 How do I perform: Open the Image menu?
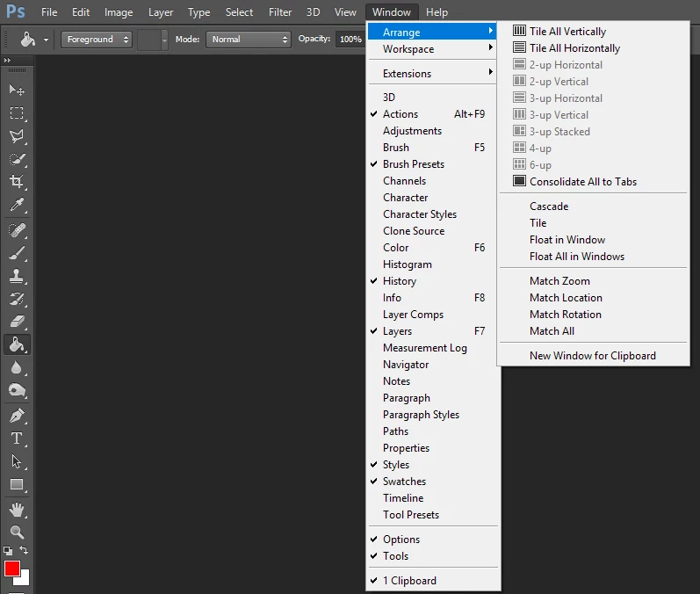point(119,12)
